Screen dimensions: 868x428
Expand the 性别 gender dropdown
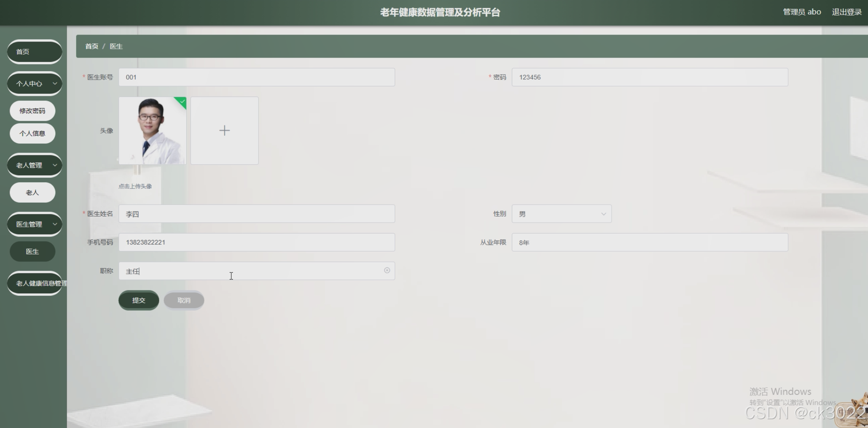(x=561, y=214)
